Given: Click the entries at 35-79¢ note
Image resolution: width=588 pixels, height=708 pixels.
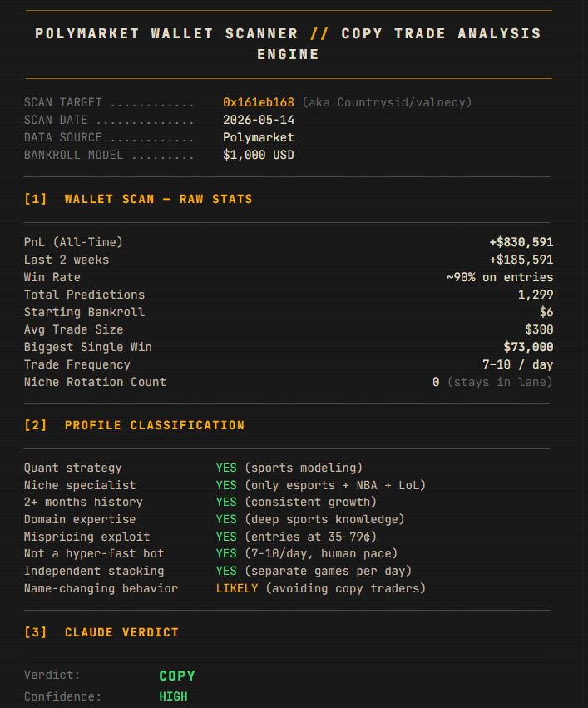Looking at the screenshot, I should point(310,537).
